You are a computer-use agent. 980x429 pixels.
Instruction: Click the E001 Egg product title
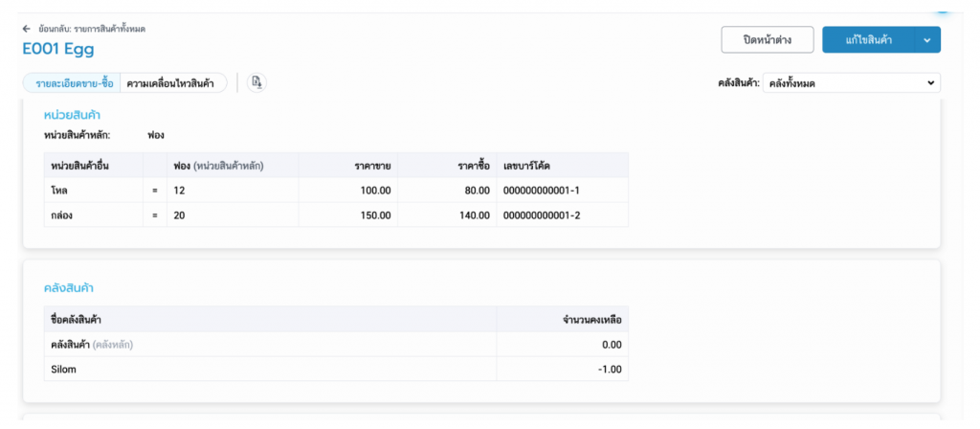(58, 50)
